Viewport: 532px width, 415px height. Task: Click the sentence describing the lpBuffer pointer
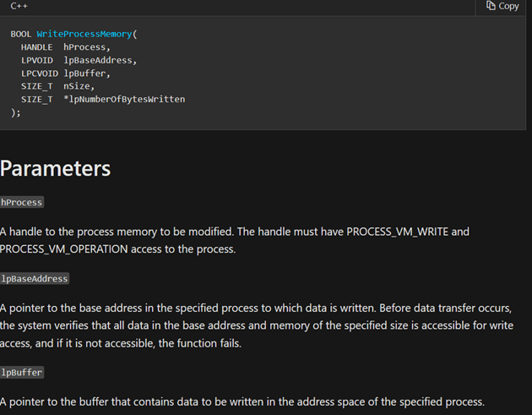pos(242,401)
